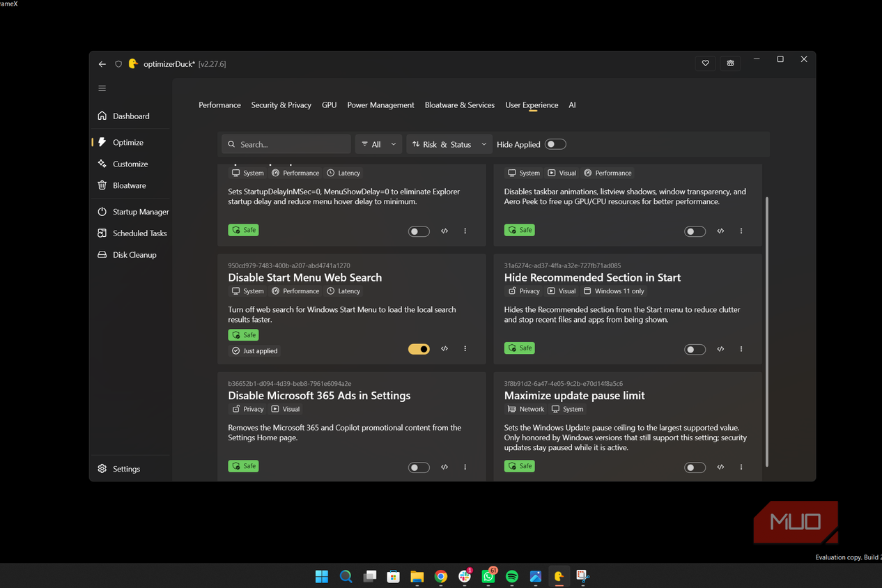Screen dimensions: 882x588
Task: Open more options for Hide Recommended Section
Action: coord(741,349)
